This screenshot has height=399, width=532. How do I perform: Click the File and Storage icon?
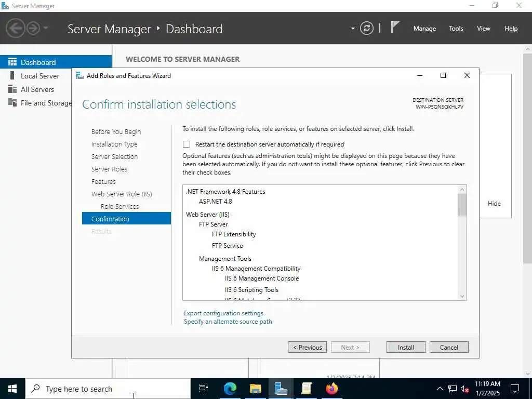(12, 102)
